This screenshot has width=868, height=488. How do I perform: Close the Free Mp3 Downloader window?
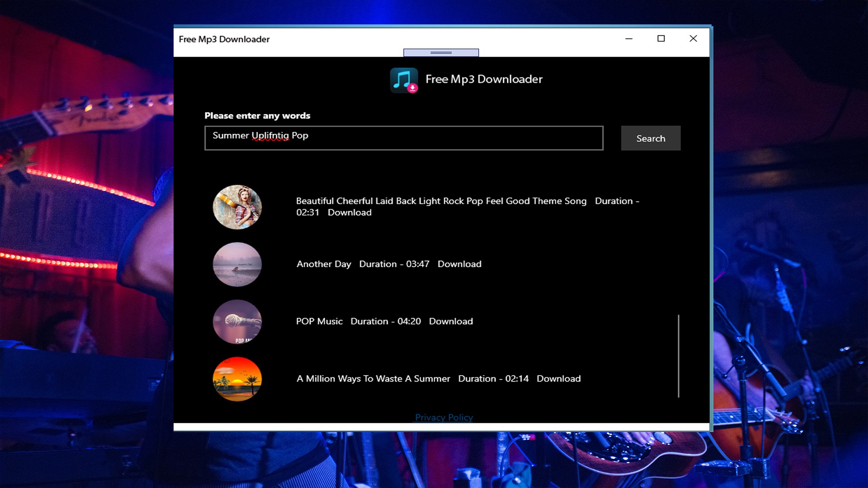point(693,39)
